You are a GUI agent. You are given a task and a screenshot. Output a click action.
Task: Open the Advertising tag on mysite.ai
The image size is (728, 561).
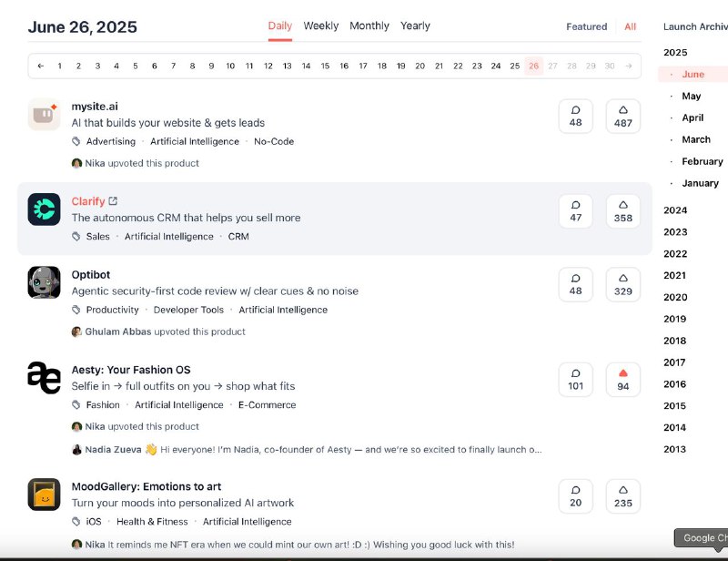coord(111,141)
